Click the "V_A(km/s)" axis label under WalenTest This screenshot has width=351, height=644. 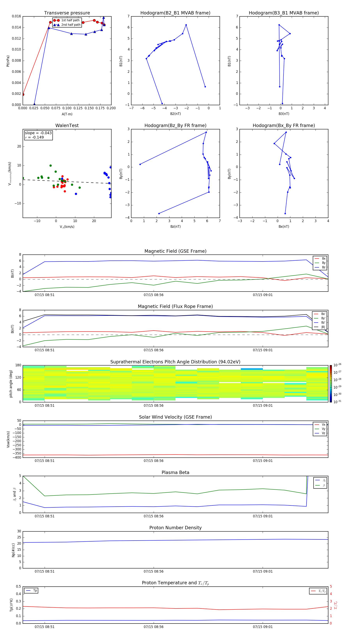(67, 227)
